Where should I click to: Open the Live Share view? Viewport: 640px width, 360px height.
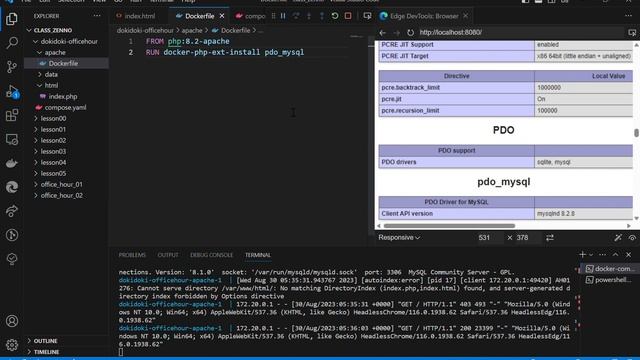[x=12, y=211]
